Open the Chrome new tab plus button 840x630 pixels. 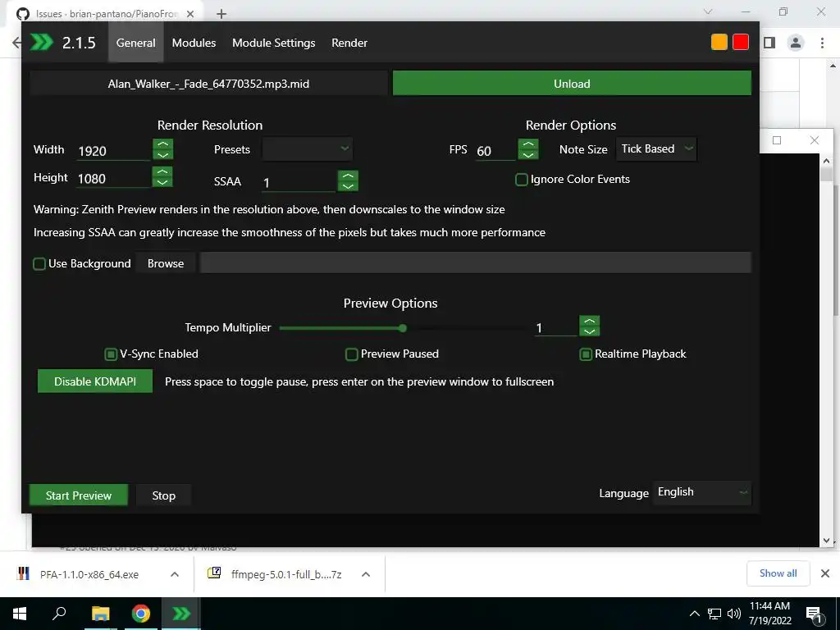(221, 14)
